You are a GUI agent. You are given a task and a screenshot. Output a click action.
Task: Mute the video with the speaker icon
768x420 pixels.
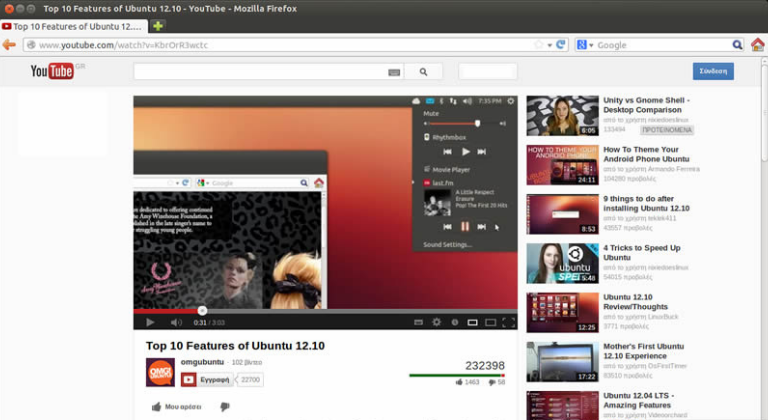coord(176,322)
